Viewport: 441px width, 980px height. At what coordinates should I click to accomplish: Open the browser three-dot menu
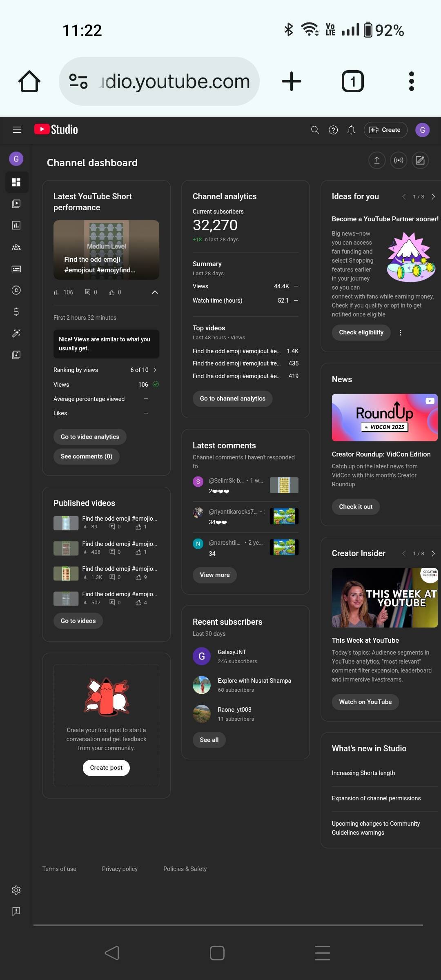point(411,81)
